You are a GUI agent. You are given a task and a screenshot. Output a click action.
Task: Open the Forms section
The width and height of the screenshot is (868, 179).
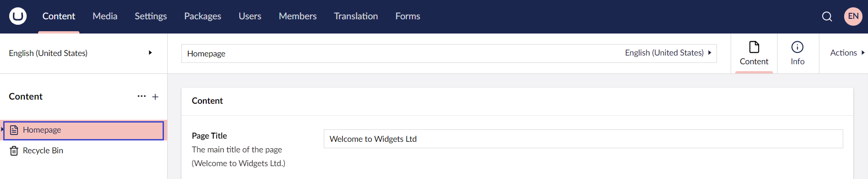(x=408, y=16)
